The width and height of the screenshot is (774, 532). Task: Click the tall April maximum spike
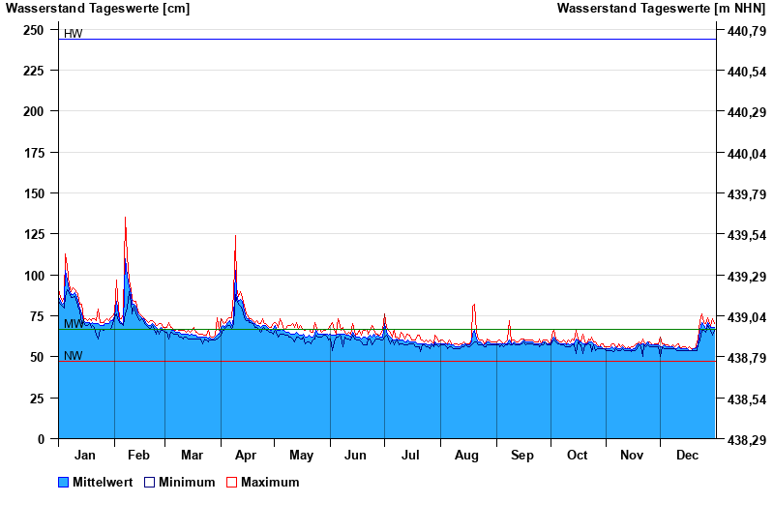coord(235,236)
